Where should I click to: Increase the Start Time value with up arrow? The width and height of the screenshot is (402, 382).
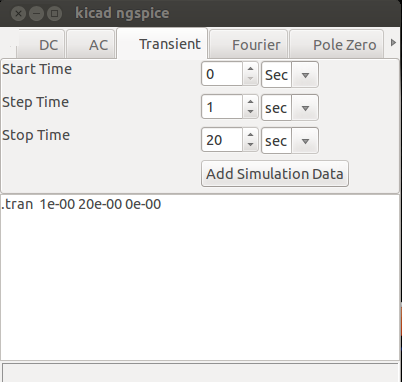pos(250,69)
